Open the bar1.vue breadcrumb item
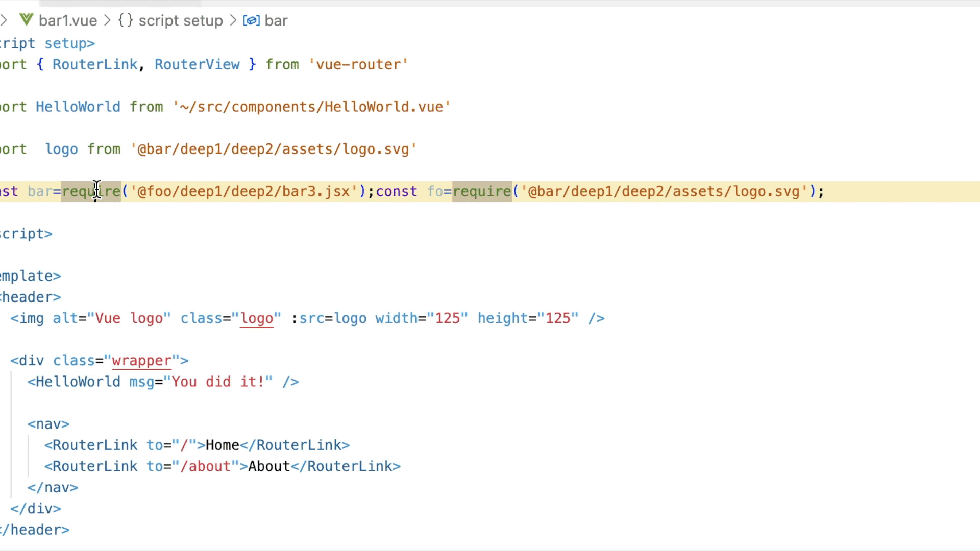This screenshot has height=551, width=980. pyautogui.click(x=67, y=20)
